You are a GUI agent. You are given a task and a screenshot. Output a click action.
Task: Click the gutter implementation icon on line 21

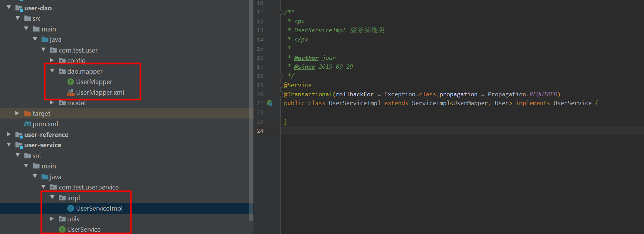pos(270,103)
